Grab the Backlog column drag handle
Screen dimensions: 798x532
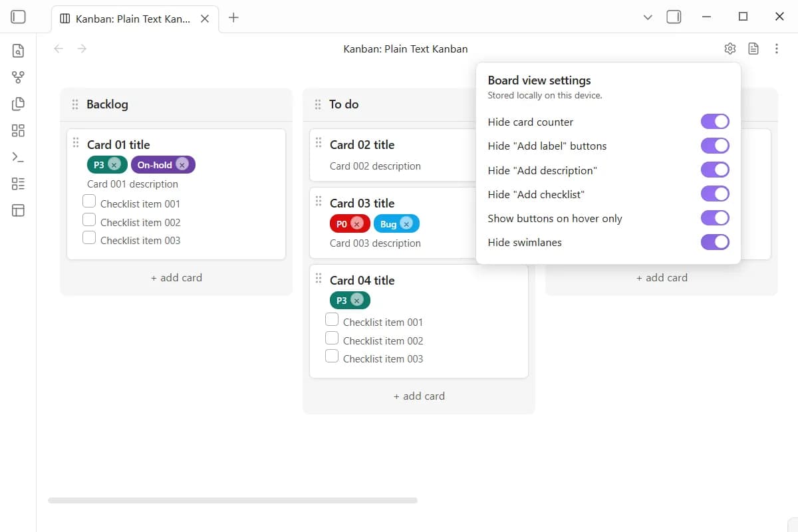coord(75,104)
